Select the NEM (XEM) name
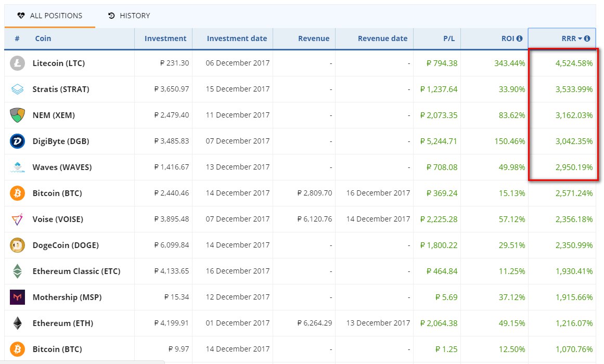The image size is (604, 364). pos(54,115)
